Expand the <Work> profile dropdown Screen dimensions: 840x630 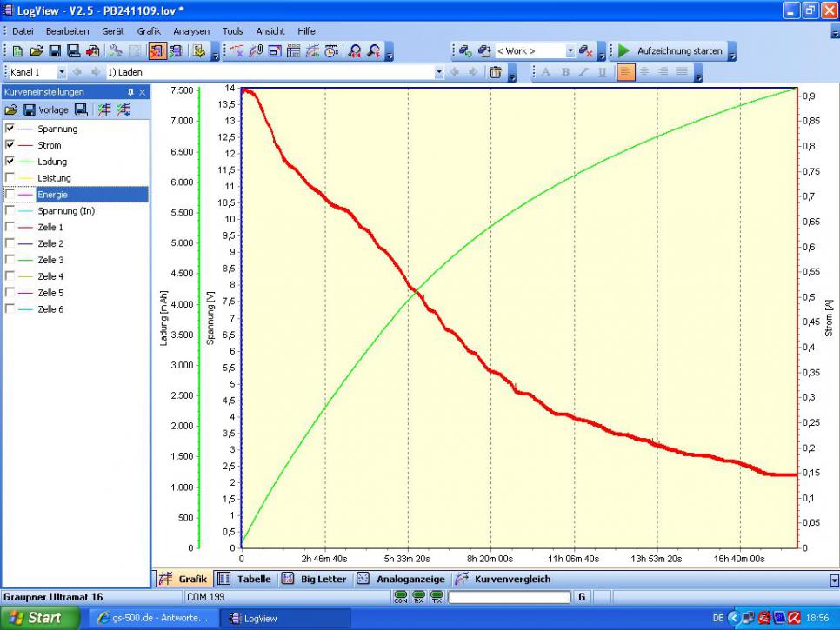570,51
